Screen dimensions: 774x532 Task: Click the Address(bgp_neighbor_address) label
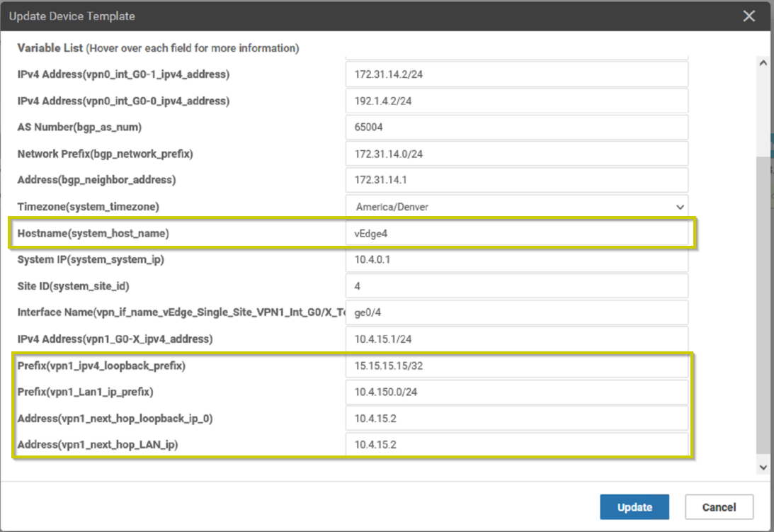tap(96, 180)
